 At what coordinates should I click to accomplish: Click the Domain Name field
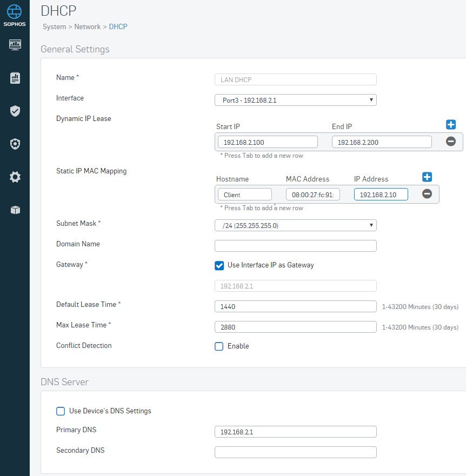[296, 246]
